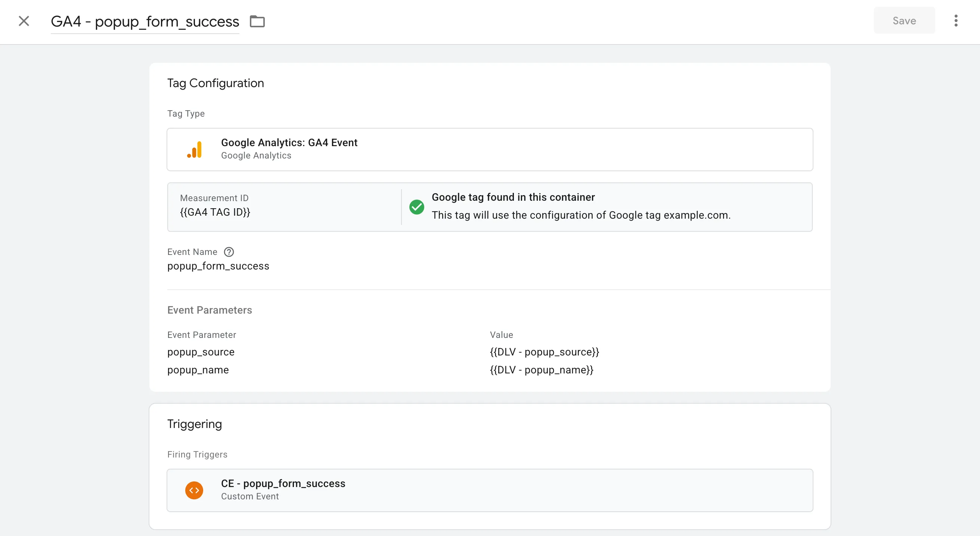The width and height of the screenshot is (980, 536).
Task: Click the Save button
Action: [904, 21]
